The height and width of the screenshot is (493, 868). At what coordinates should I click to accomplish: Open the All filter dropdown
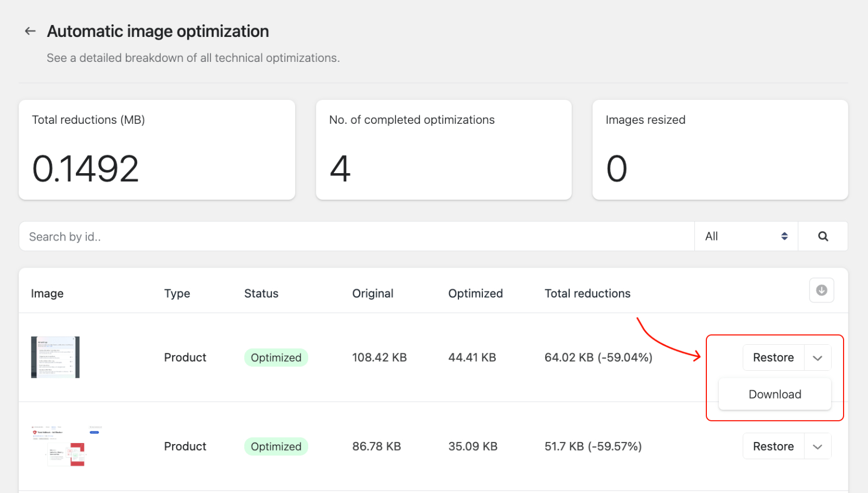[745, 236]
